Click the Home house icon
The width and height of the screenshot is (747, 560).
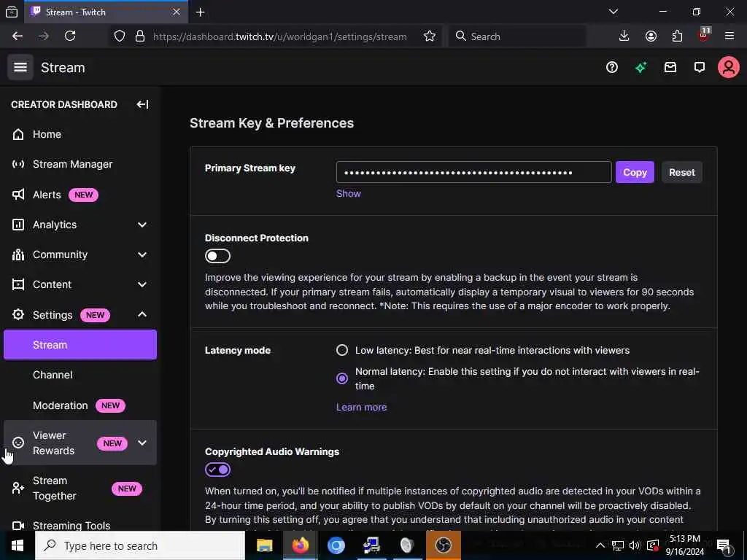click(18, 134)
